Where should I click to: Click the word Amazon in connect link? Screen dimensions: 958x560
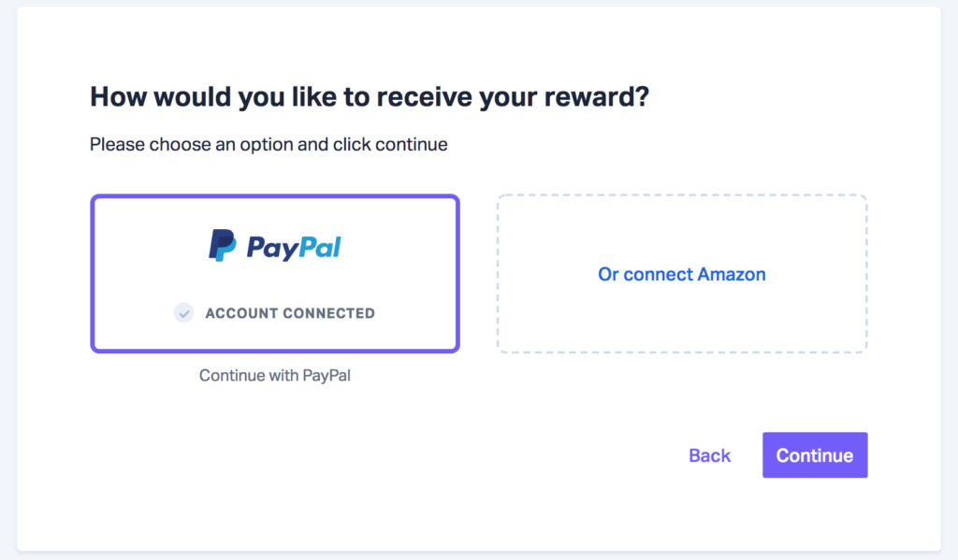732,274
